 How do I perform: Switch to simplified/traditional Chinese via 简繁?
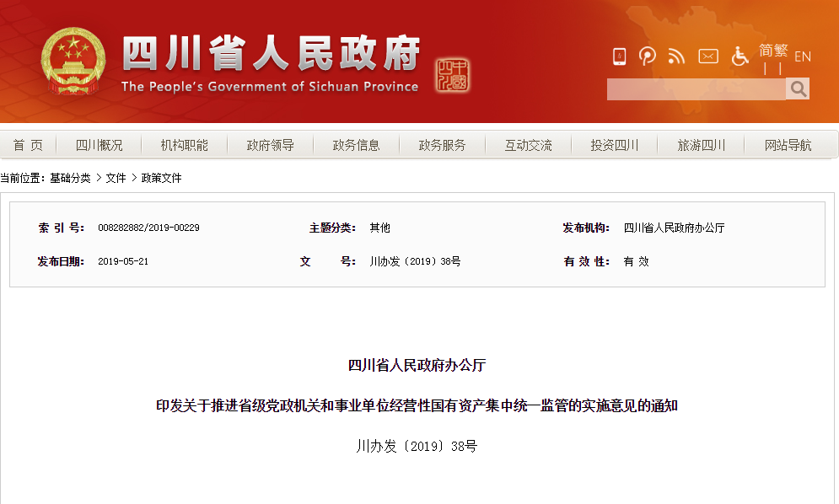(773, 51)
